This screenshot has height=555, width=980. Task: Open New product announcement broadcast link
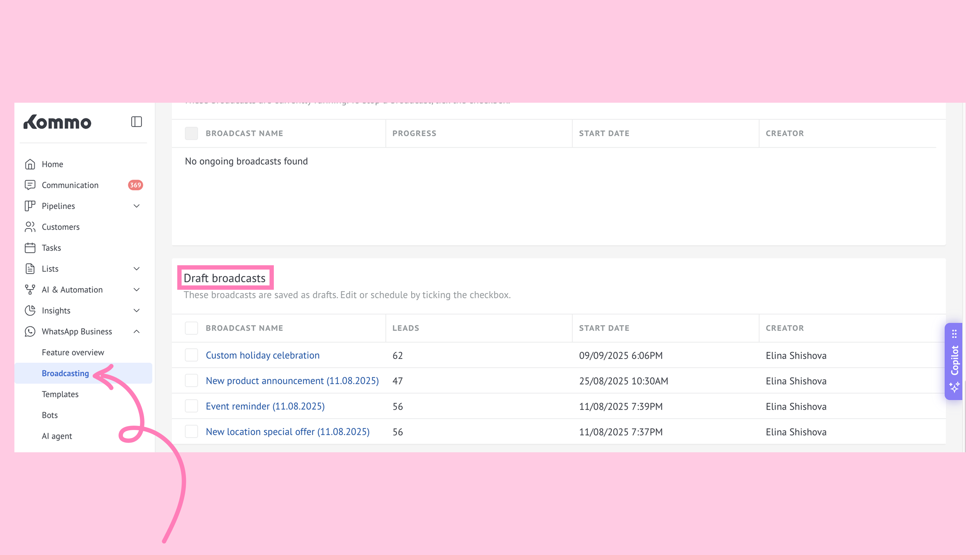[x=292, y=381]
